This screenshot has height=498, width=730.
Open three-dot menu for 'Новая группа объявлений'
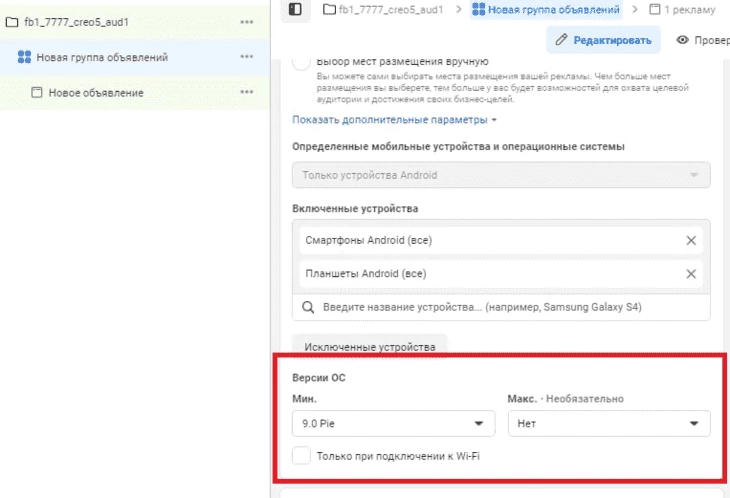[247, 57]
